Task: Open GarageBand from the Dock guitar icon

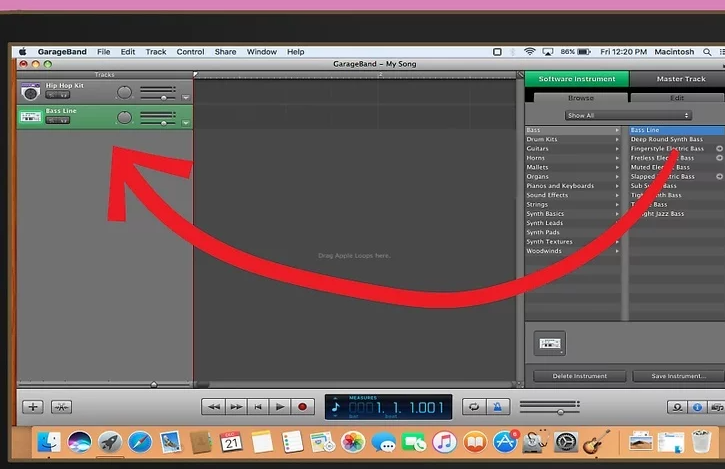Action: (596, 442)
